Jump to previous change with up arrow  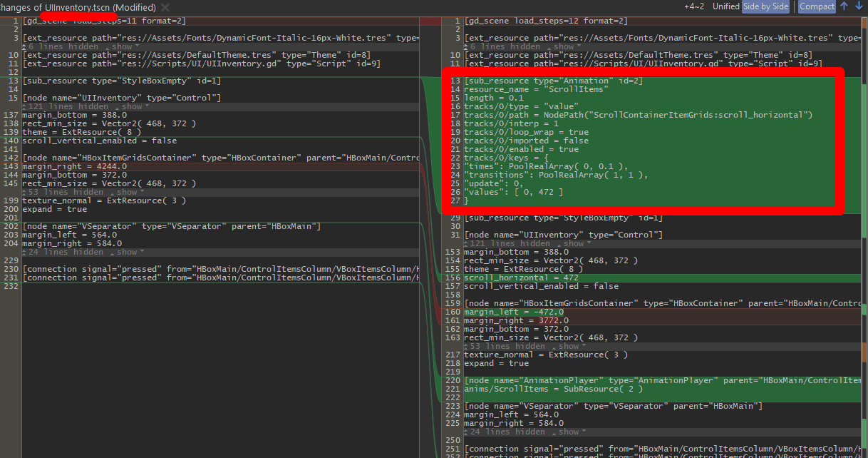[844, 6]
